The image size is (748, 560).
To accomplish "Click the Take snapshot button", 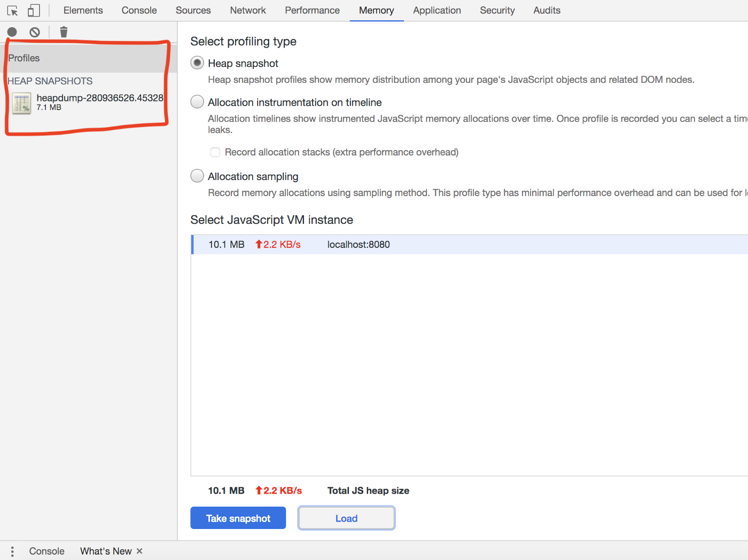I will (x=238, y=518).
